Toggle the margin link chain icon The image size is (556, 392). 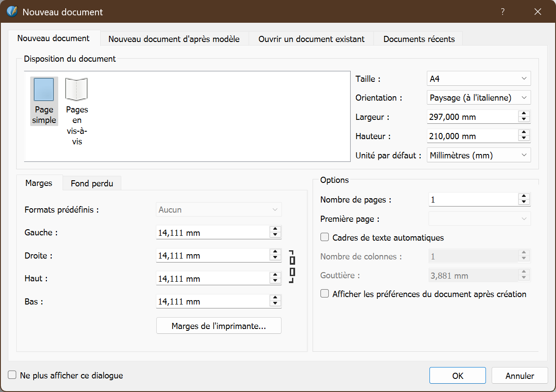(292, 266)
